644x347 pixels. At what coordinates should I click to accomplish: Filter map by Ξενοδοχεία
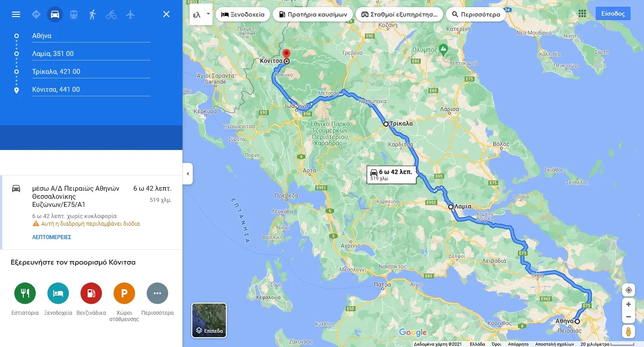[x=243, y=14]
